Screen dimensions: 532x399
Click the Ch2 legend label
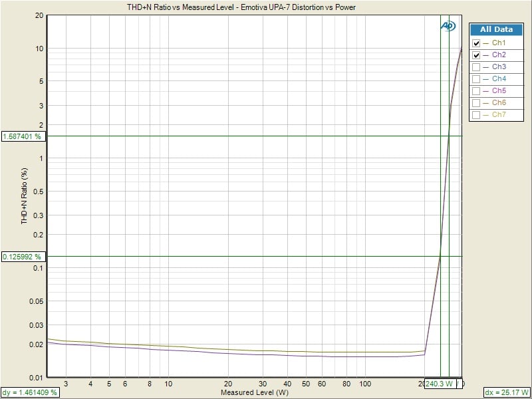[499, 55]
